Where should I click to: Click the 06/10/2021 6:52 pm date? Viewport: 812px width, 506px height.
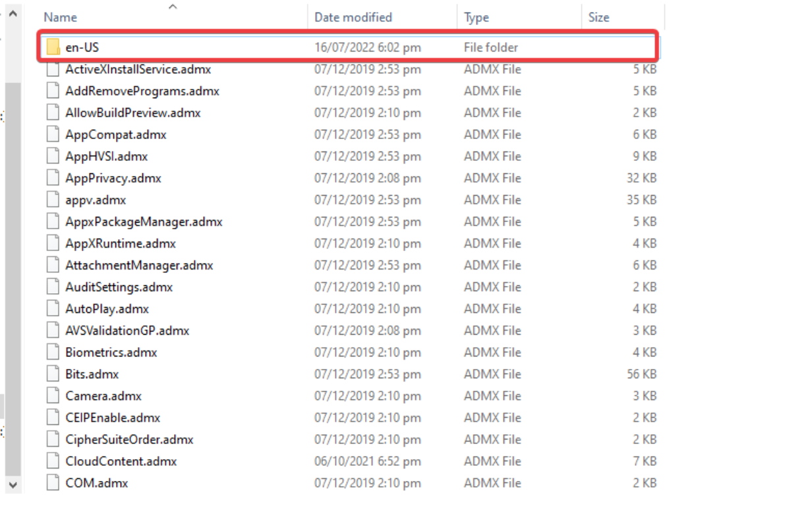tap(367, 461)
